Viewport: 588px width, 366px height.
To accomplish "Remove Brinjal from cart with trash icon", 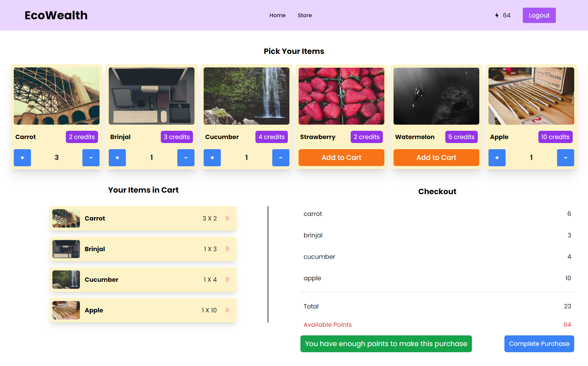I will pyautogui.click(x=227, y=249).
